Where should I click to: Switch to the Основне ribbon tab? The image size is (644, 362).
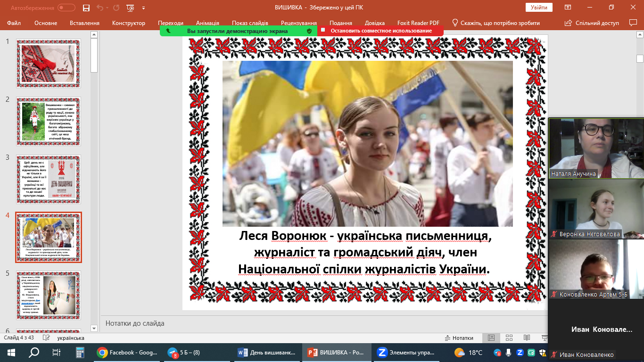point(46,23)
